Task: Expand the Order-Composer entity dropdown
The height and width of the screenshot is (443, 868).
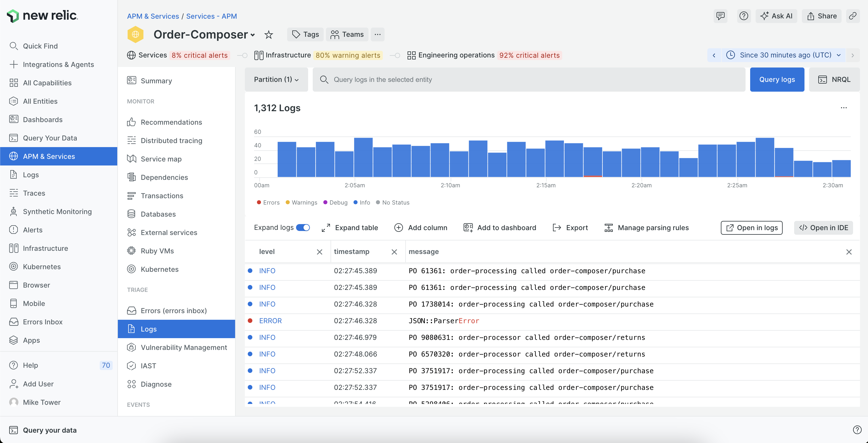Action: 253,35
